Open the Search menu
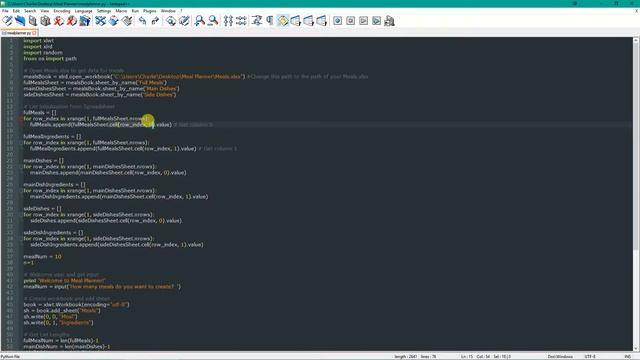 (x=30, y=11)
